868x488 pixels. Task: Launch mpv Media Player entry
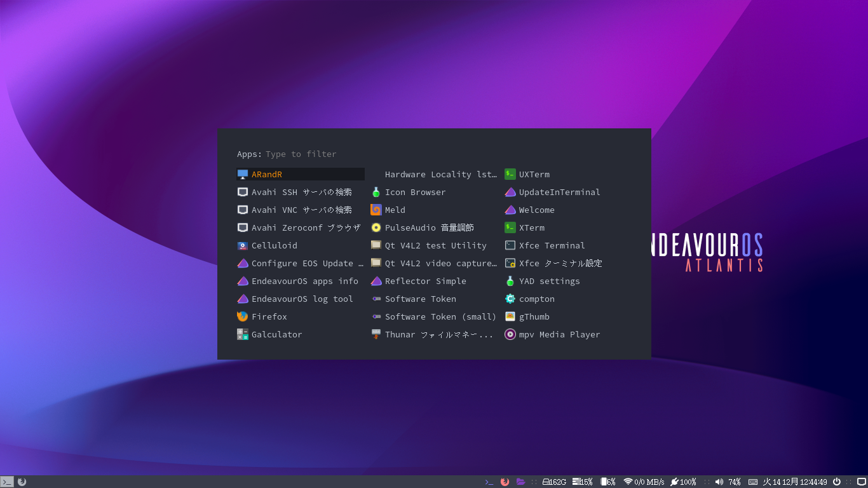567,334
